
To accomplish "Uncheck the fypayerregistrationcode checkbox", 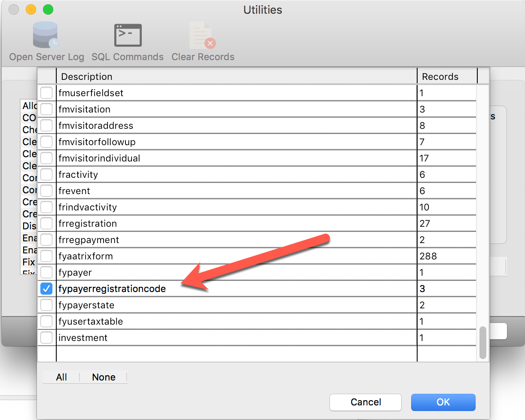I will [46, 289].
